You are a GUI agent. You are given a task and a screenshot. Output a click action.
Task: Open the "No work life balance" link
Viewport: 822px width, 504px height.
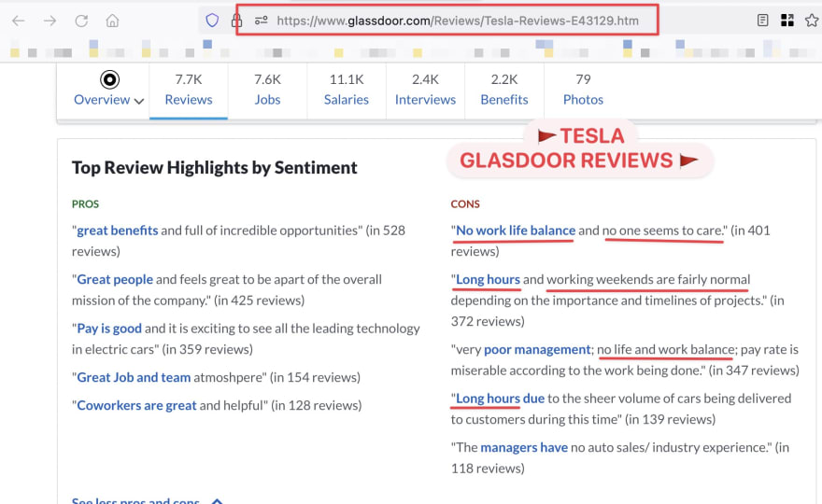[x=516, y=231]
